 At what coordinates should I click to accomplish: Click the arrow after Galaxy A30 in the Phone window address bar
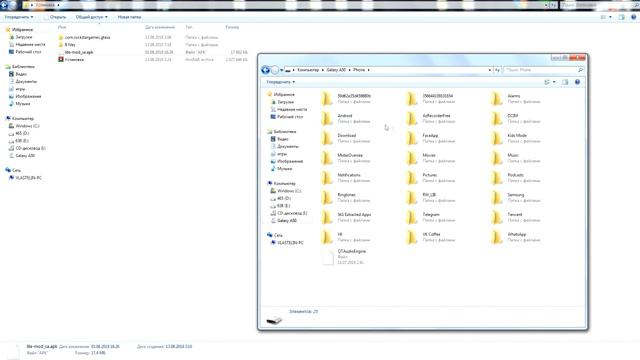tap(350, 70)
